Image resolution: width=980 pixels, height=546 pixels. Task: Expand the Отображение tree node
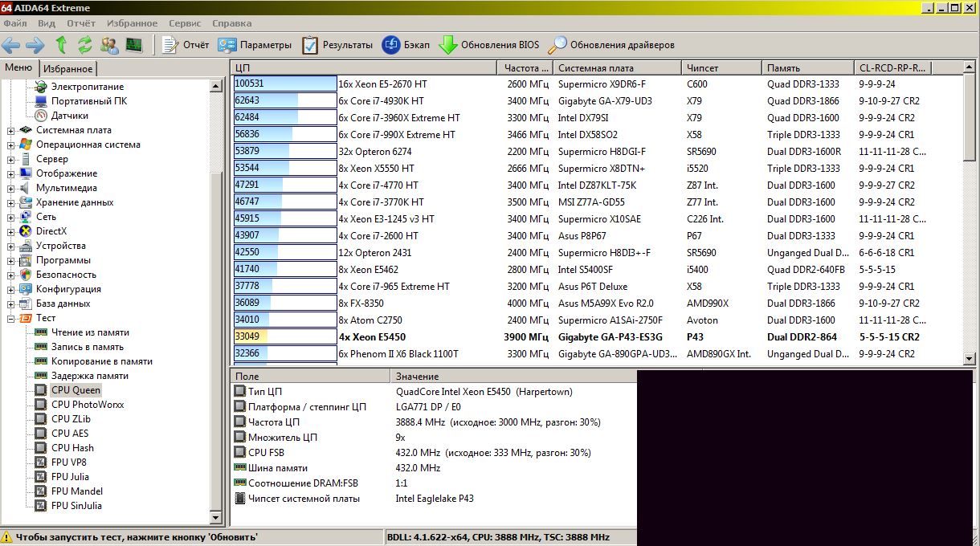[10, 173]
